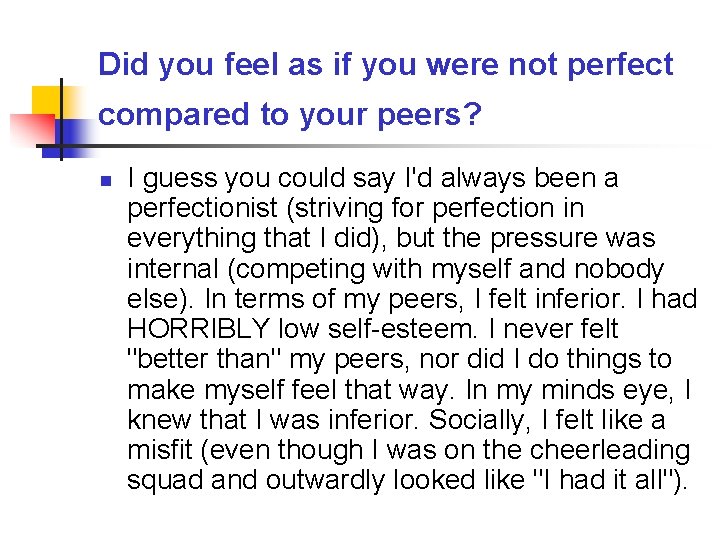Click the vertical black line in logo
720x540 pixels.
tap(61, 119)
